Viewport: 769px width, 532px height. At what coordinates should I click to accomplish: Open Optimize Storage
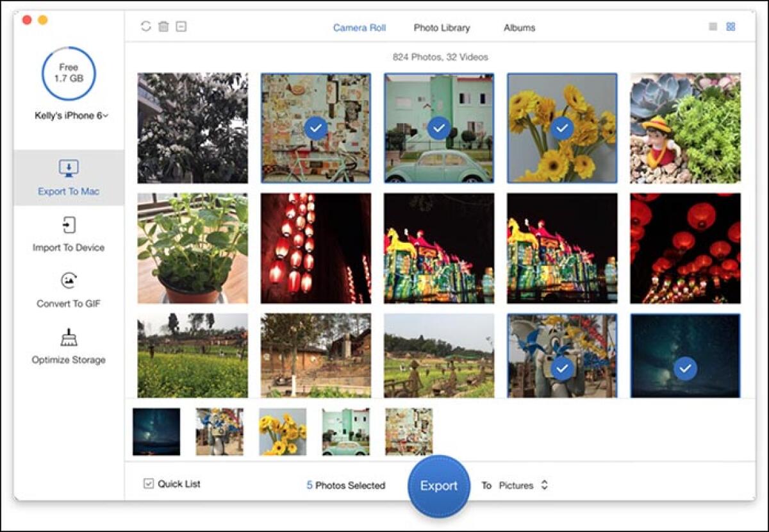point(67,347)
